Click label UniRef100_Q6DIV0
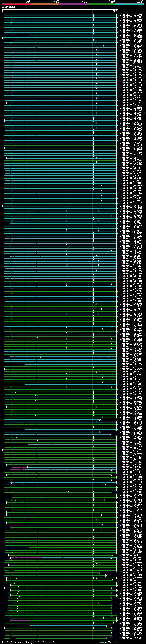 click(131, 47)
